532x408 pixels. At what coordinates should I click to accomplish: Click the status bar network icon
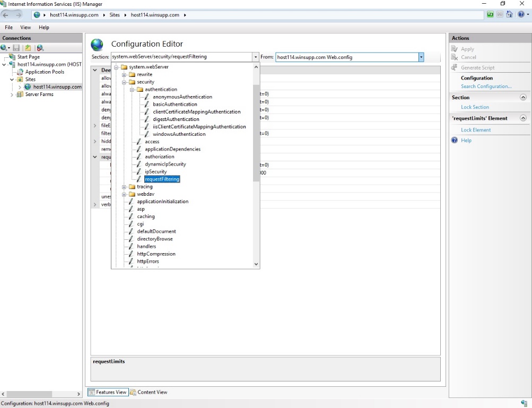pos(524,403)
